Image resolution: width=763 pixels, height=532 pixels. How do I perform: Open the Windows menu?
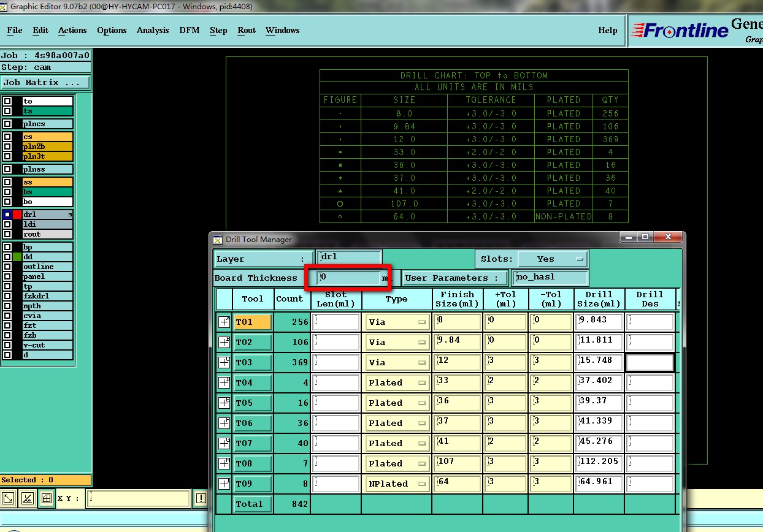click(283, 30)
